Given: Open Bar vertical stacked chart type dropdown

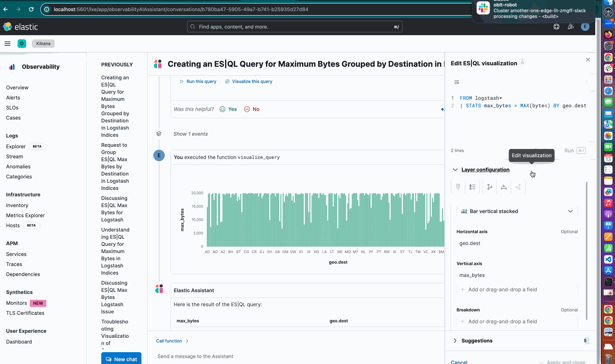Looking at the screenshot, I should [517, 211].
